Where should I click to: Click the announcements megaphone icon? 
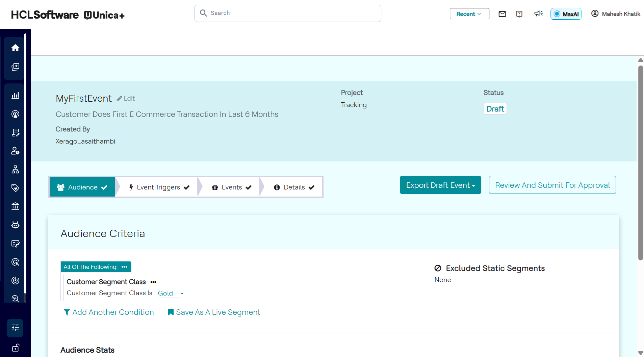coord(538,14)
